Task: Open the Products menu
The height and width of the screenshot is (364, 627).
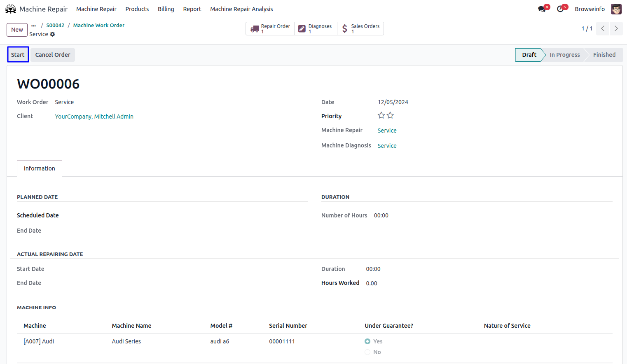Action: coord(137,9)
